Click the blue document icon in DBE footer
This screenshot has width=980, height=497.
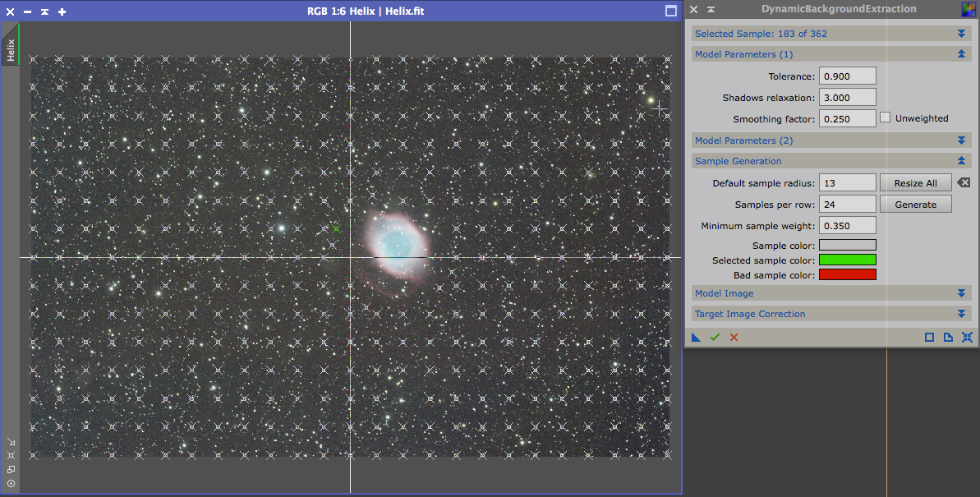[x=948, y=337]
